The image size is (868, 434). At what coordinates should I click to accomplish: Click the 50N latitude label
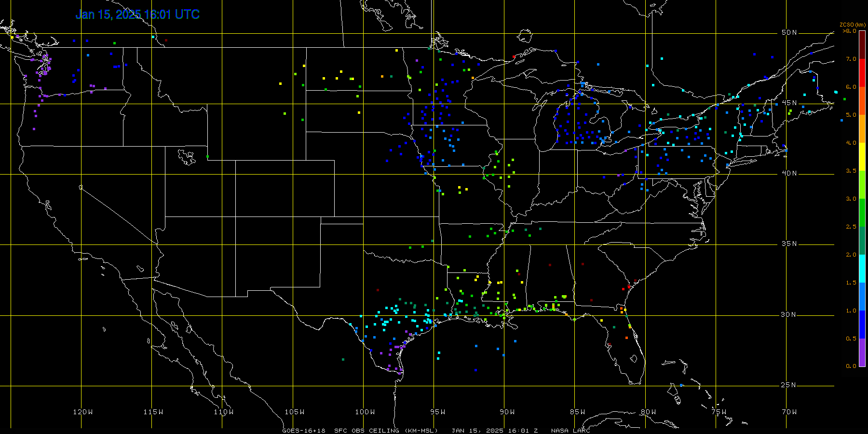pos(789,32)
